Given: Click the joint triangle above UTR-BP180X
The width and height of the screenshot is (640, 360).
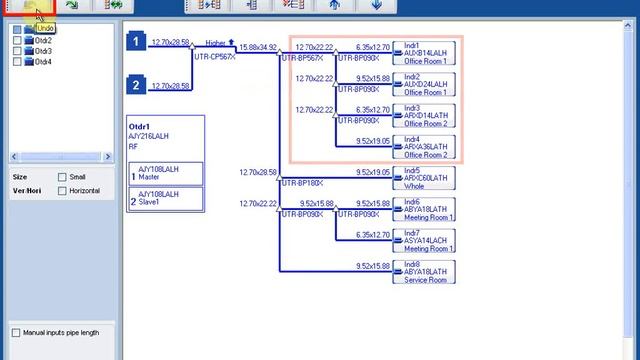Looking at the screenshot, I should 279,177.
